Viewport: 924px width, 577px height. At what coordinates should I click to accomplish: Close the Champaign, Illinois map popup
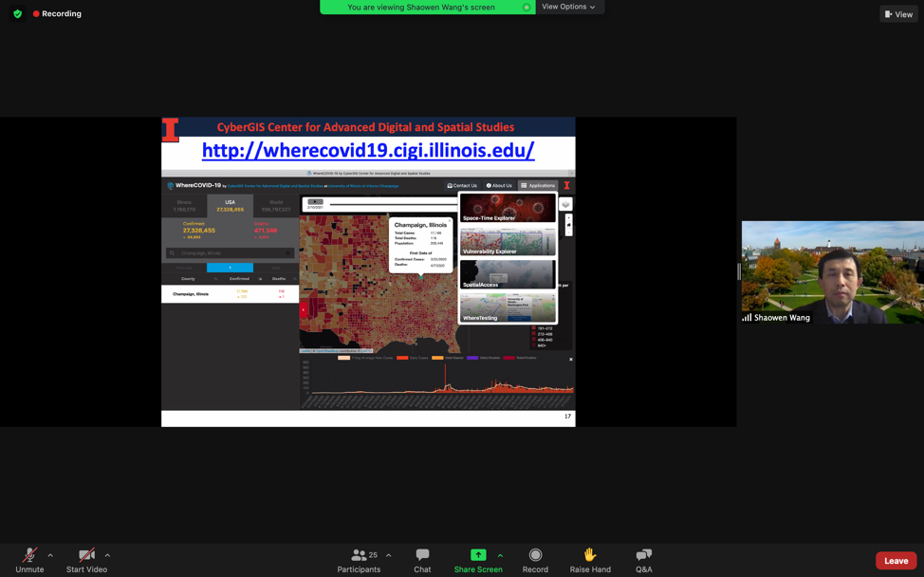point(449,221)
